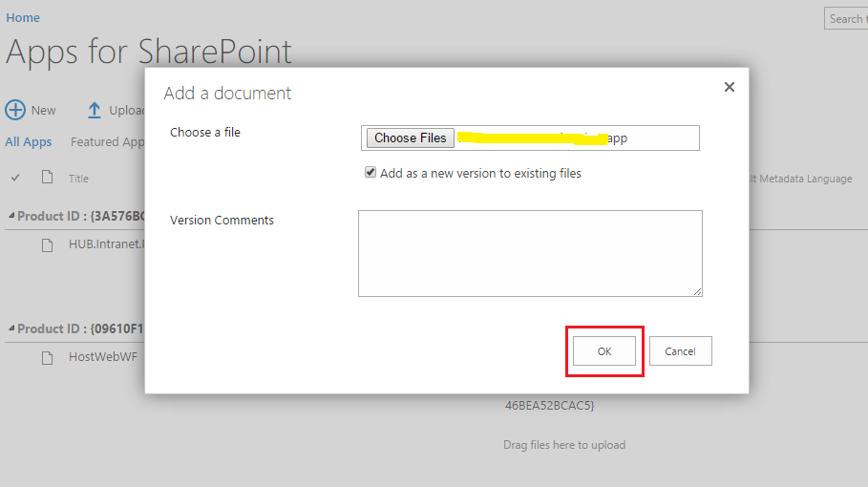Open the HostWebWF app file
This screenshot has width=868, height=487.
click(x=103, y=357)
